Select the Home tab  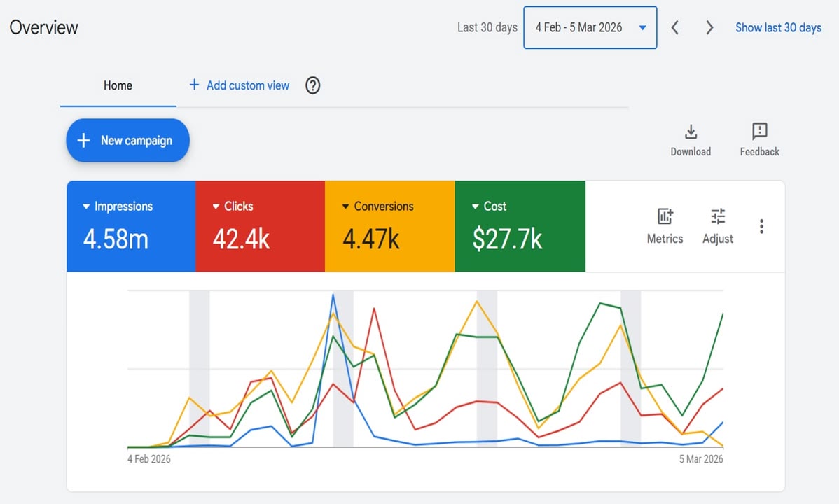tap(118, 85)
